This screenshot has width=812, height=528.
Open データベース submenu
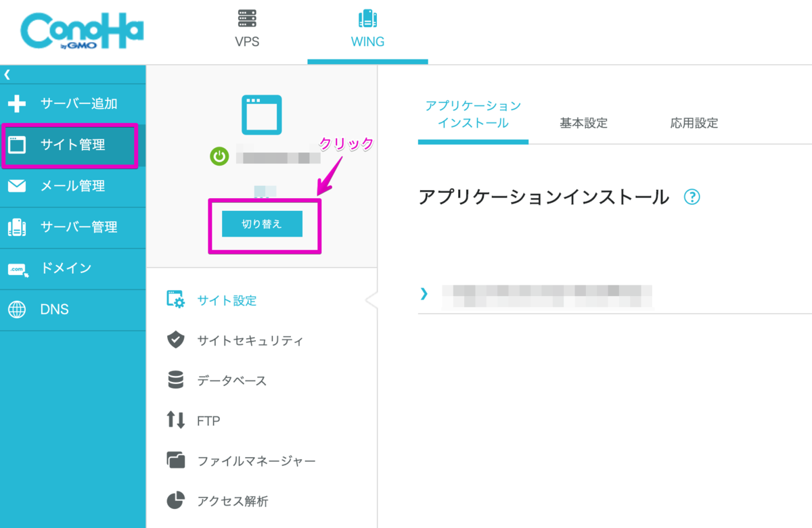point(232,381)
